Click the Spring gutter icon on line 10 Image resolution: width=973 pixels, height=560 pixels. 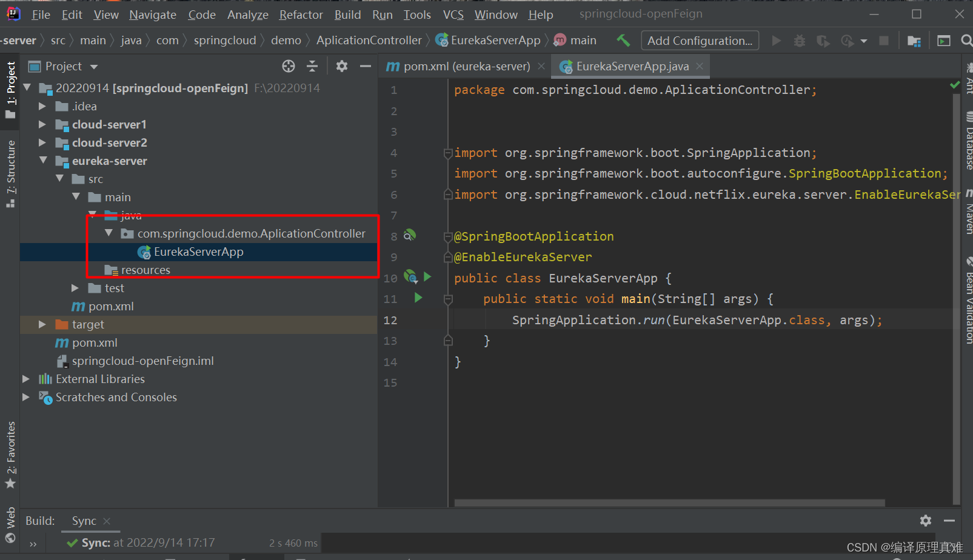410,277
